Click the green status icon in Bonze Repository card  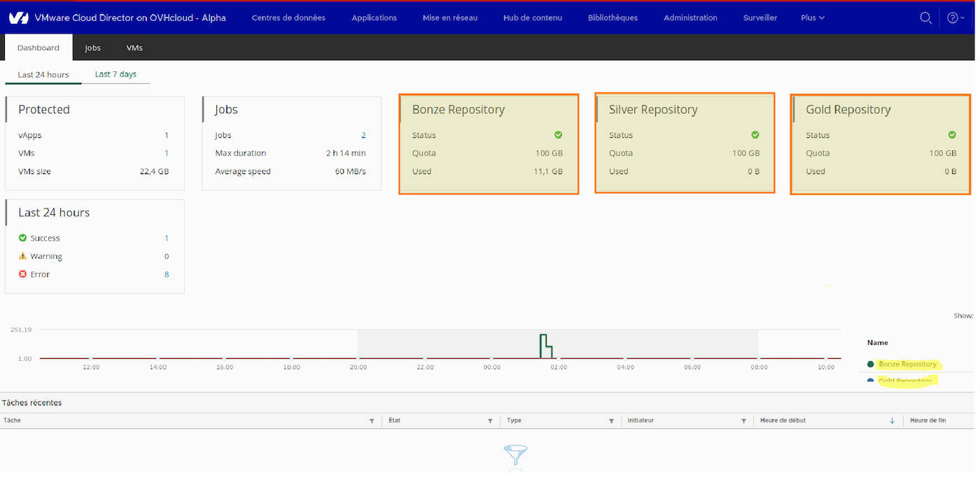558,134
